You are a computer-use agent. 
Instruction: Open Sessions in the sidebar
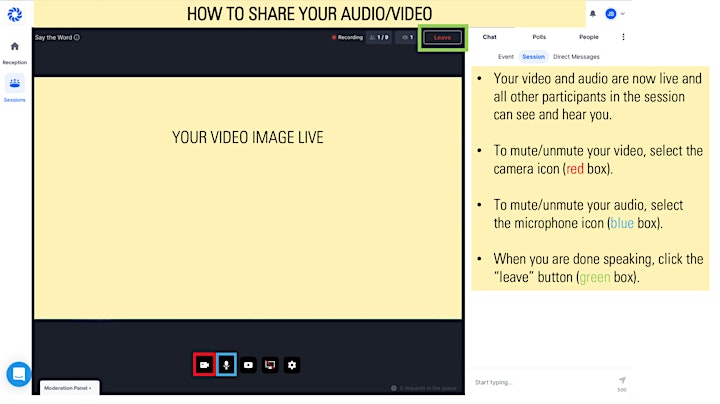coord(15,89)
